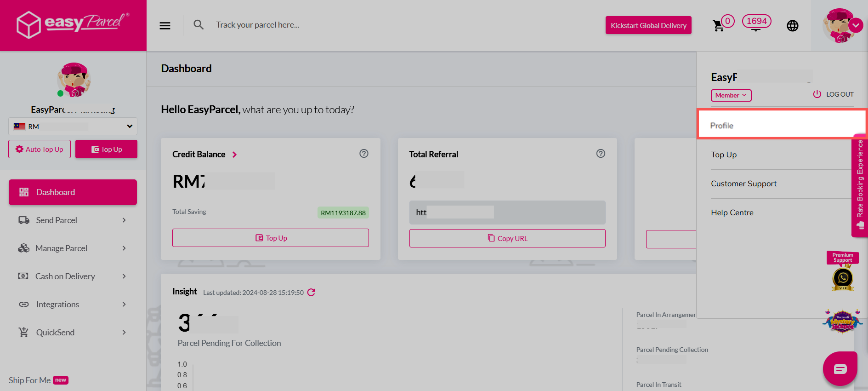Open the shopping cart icon

tap(718, 26)
